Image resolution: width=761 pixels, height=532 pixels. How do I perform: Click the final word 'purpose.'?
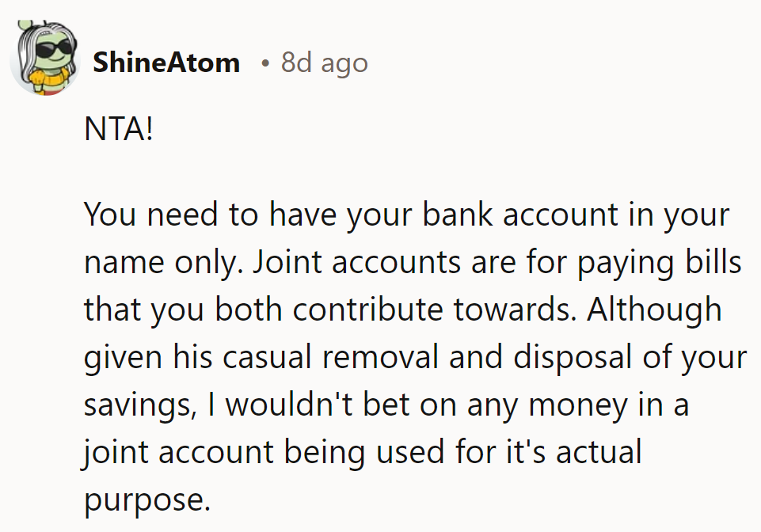pos(147,500)
